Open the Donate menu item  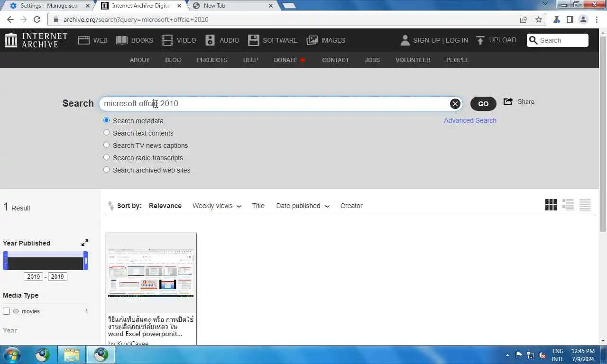click(x=289, y=60)
